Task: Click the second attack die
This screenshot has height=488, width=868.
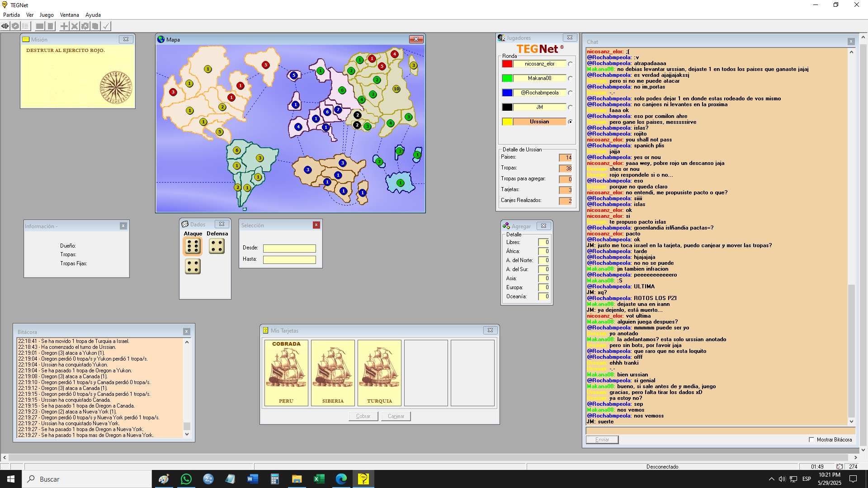Action: click(193, 267)
